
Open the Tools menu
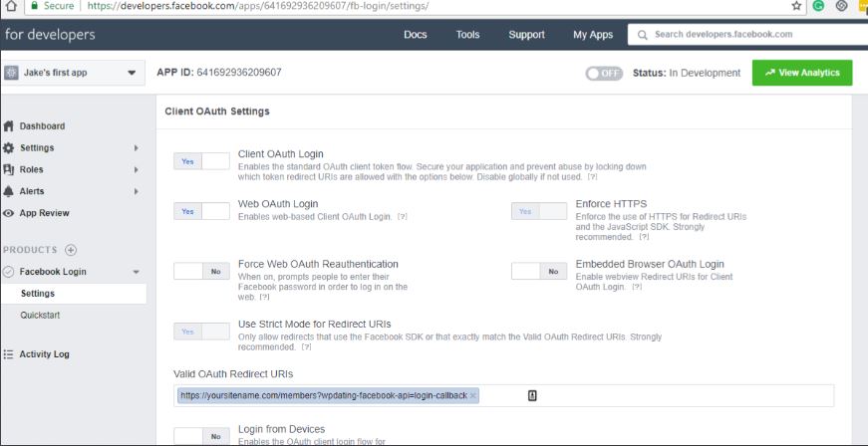(x=467, y=35)
